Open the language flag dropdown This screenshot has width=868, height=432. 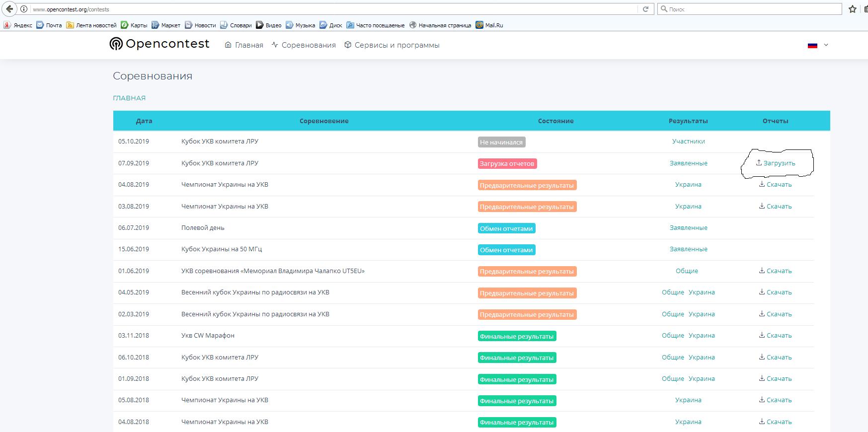tap(818, 45)
